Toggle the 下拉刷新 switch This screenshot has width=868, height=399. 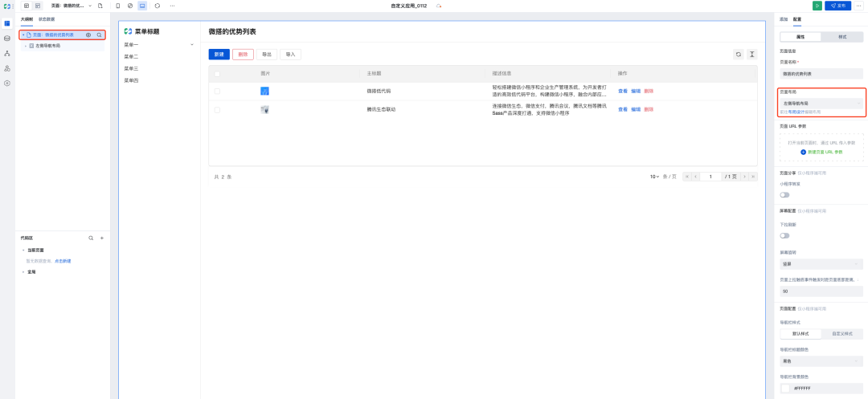(x=784, y=235)
